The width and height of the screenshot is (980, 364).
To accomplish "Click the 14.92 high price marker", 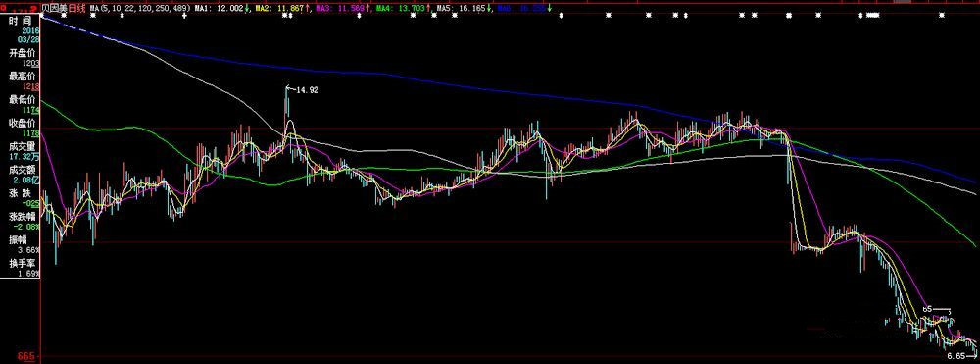I will (307, 90).
